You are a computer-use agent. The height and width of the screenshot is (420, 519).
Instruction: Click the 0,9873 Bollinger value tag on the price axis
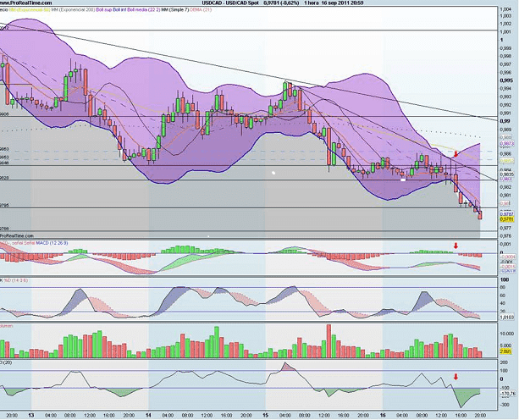pyautogui.click(x=507, y=144)
